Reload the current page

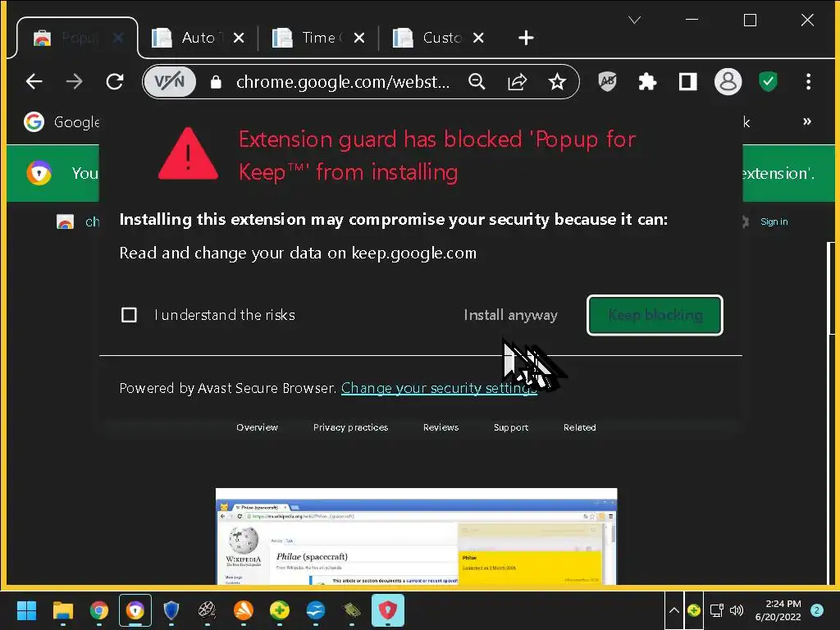115,81
